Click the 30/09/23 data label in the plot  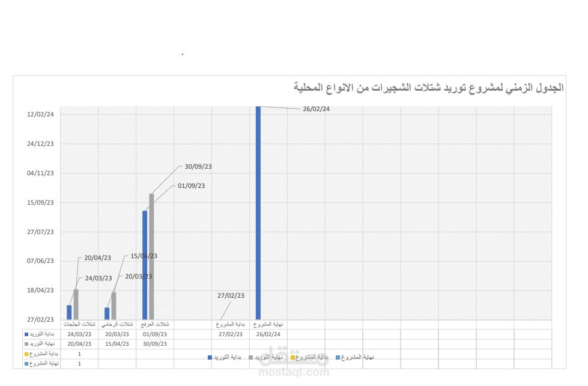198,167
